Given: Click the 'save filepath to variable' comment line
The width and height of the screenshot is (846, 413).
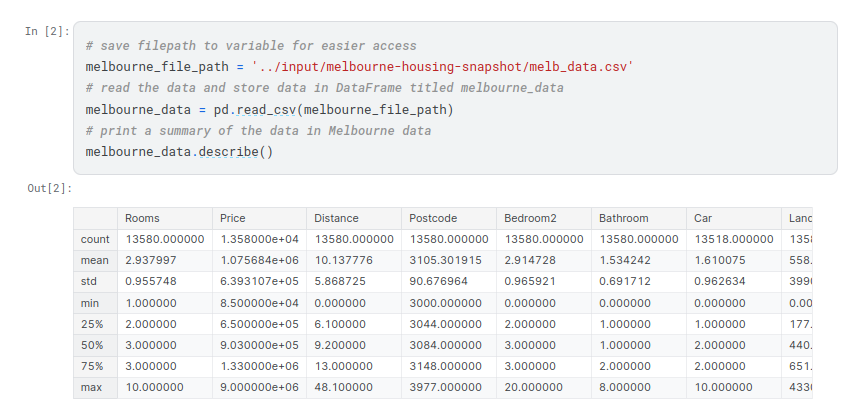Looking at the screenshot, I should (251, 46).
